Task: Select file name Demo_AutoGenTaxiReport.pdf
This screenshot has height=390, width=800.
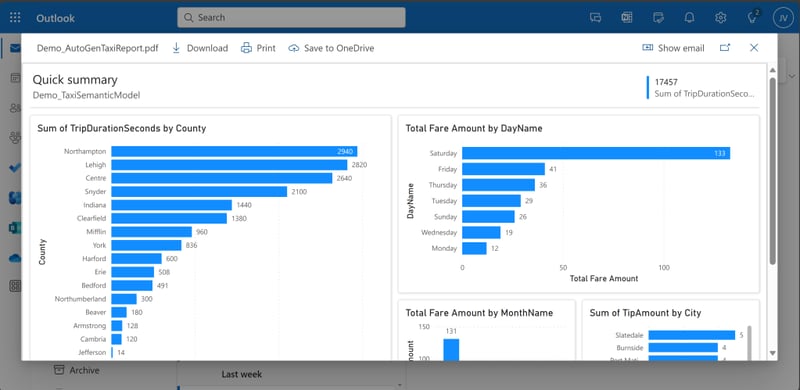Action: pyautogui.click(x=97, y=48)
